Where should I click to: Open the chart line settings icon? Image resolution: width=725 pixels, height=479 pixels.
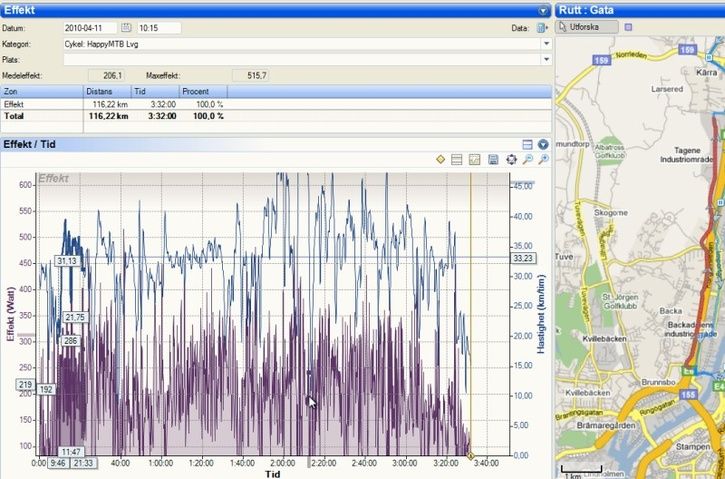click(x=474, y=160)
